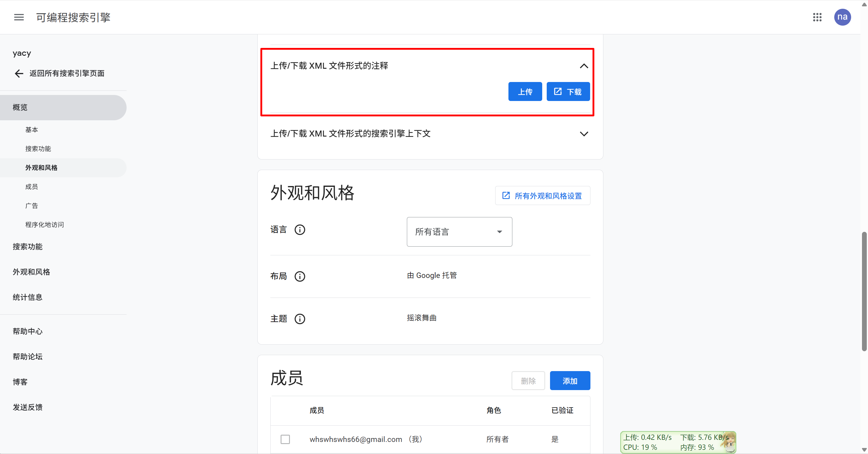
Task: Go to 广告 subsection in sidebar
Action: point(32,206)
